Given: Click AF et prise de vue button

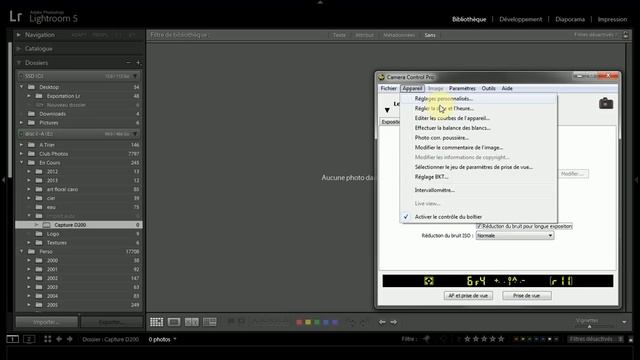Looking at the screenshot, I should click(468, 296).
